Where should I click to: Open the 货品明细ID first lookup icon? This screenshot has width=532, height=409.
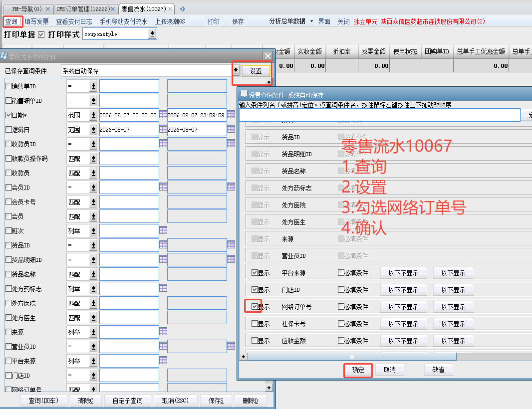tap(163, 259)
